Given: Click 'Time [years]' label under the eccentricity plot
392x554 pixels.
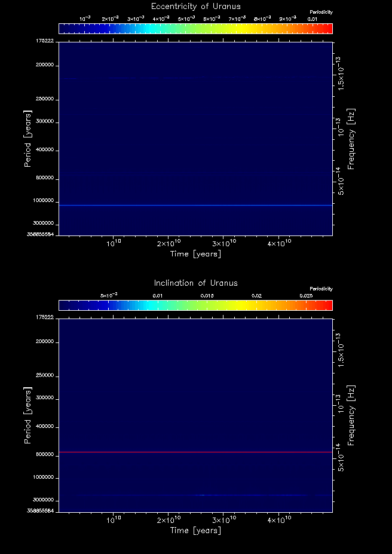Looking at the screenshot, I should point(196,254).
